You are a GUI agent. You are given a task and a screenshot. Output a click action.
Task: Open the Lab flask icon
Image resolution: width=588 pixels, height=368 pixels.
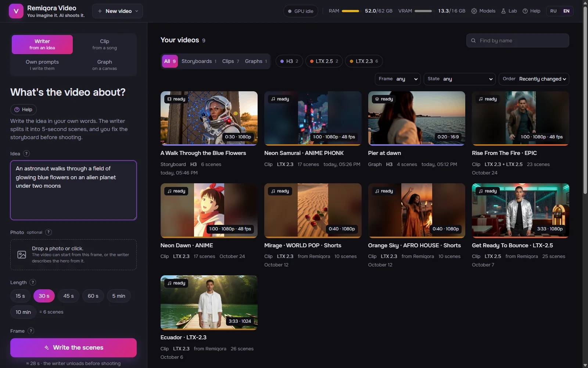click(503, 11)
